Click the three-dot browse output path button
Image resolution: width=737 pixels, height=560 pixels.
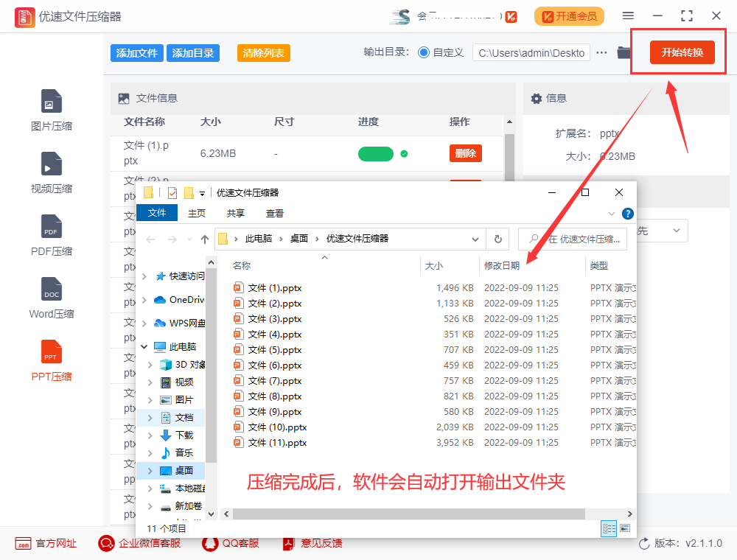[601, 52]
